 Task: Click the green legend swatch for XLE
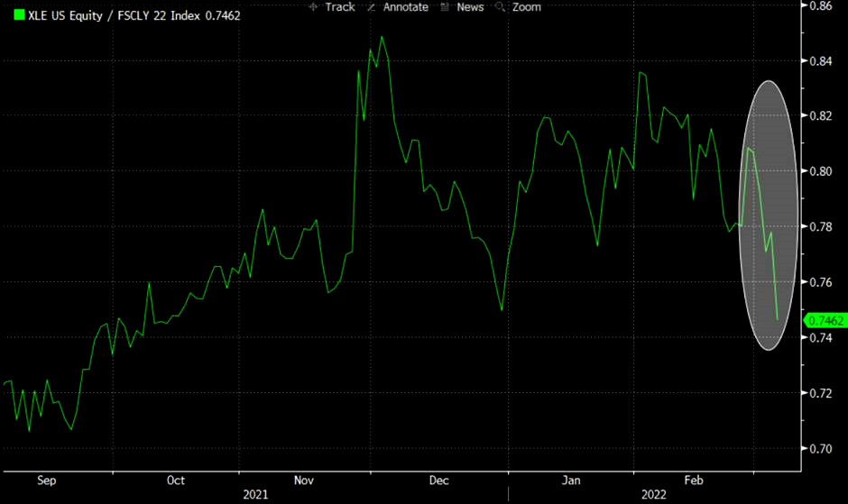click(19, 15)
